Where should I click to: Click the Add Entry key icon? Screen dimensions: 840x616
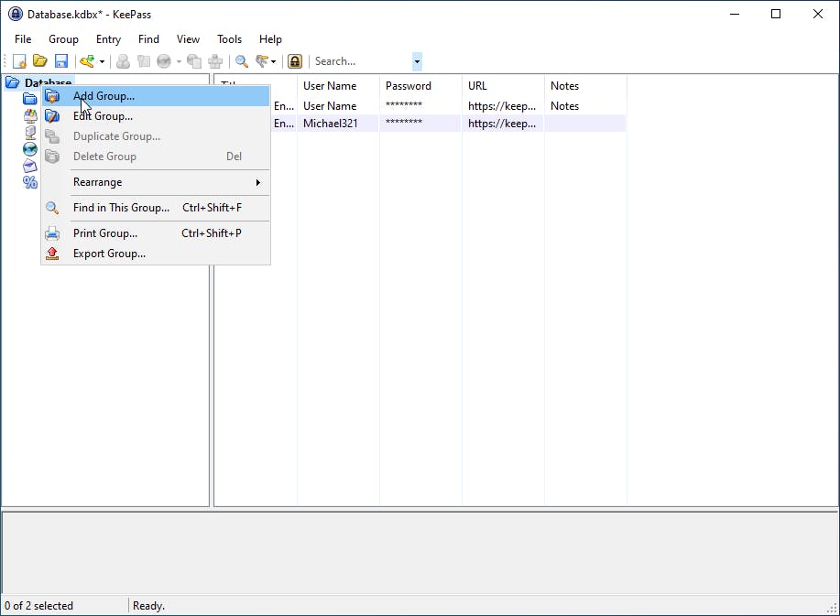click(x=87, y=61)
